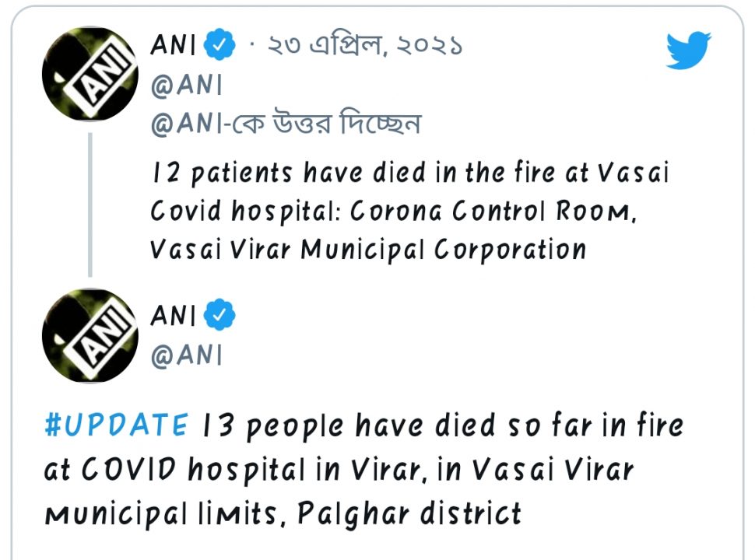
Task: Open the ANI avatar on the replied-to tweet
Action: [89, 75]
